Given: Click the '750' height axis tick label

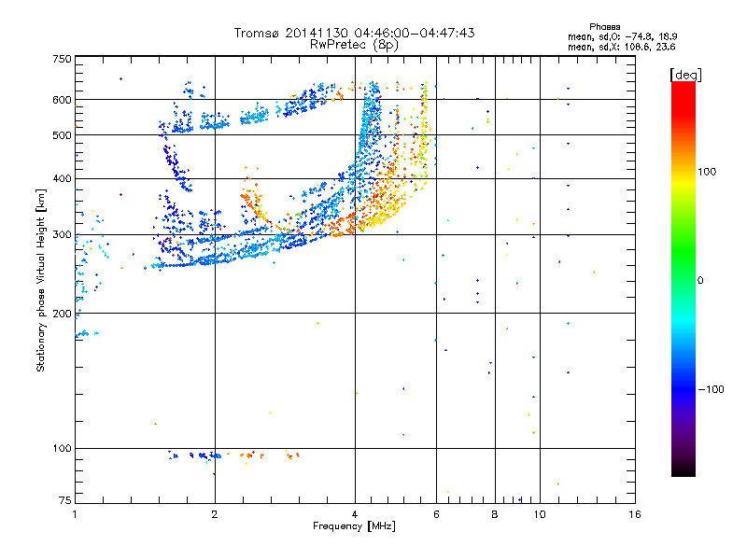Looking at the screenshot, I should [x=62, y=59].
